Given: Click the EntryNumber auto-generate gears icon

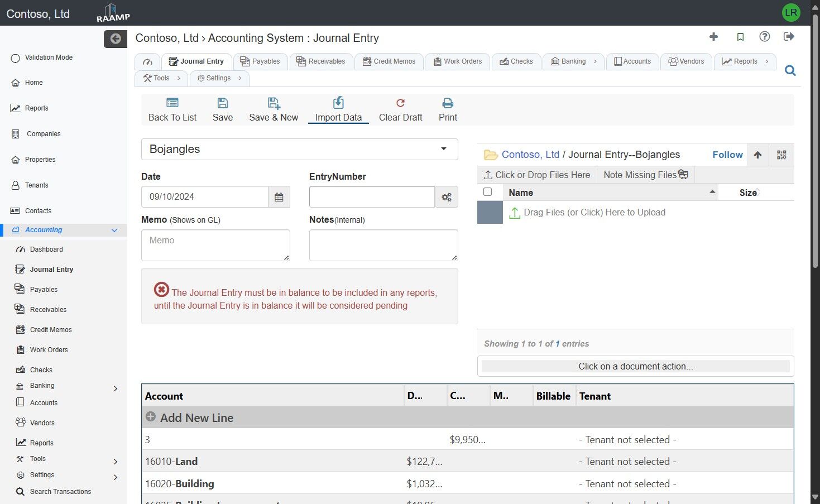Looking at the screenshot, I should 447,197.
